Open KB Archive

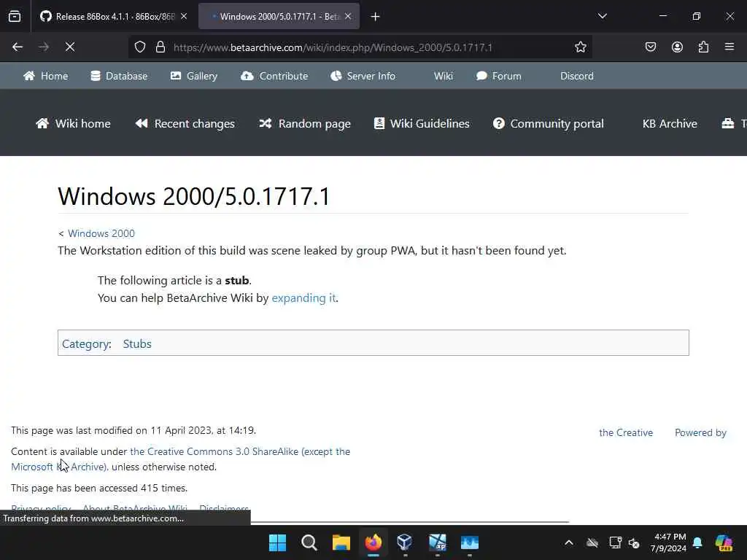tap(670, 124)
